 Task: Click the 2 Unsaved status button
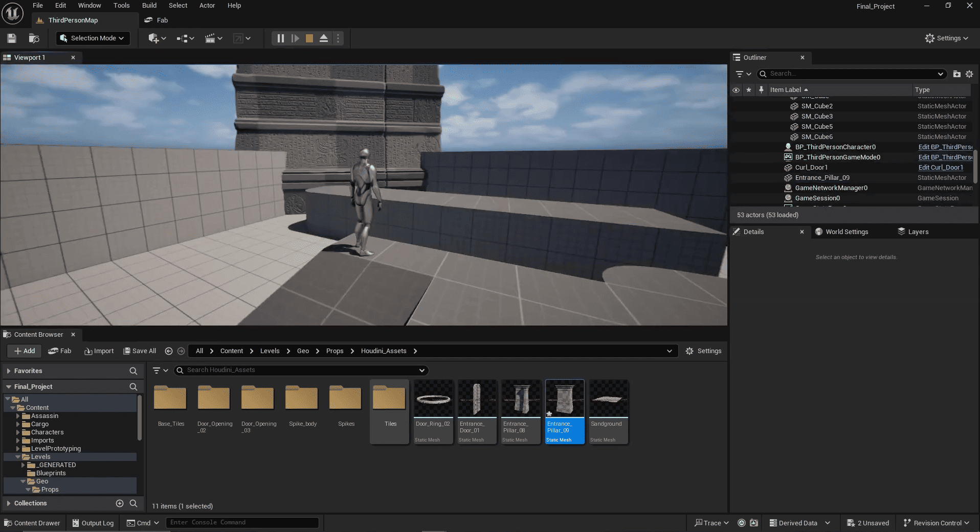pyautogui.click(x=868, y=523)
